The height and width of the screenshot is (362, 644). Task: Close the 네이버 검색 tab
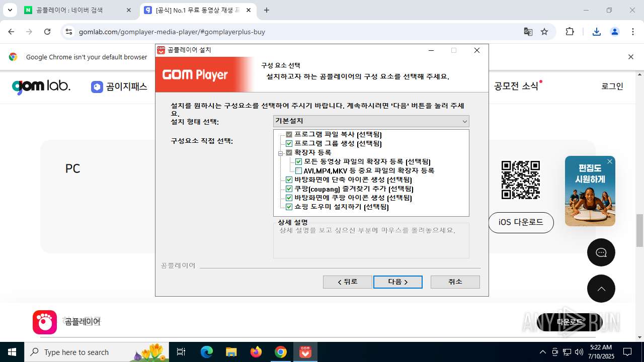point(129,10)
